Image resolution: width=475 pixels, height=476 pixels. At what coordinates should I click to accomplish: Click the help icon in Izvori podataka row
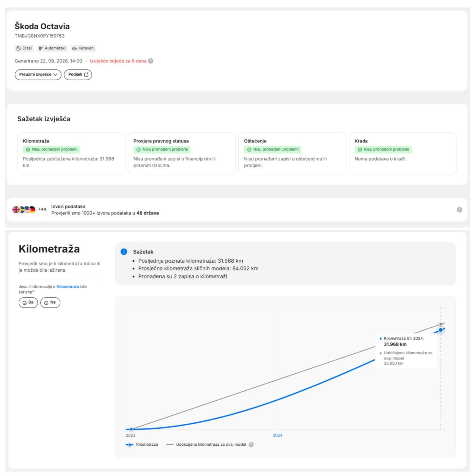click(459, 210)
